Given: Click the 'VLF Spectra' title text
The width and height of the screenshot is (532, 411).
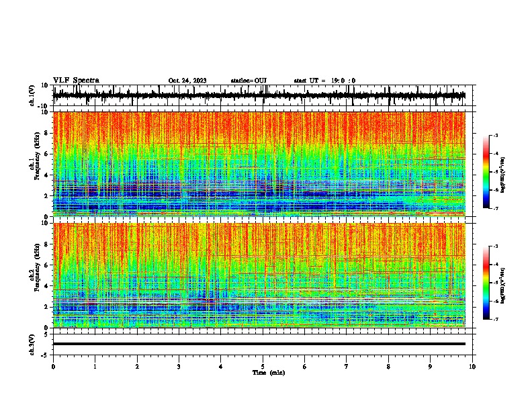Looking at the screenshot, I should (x=76, y=81).
